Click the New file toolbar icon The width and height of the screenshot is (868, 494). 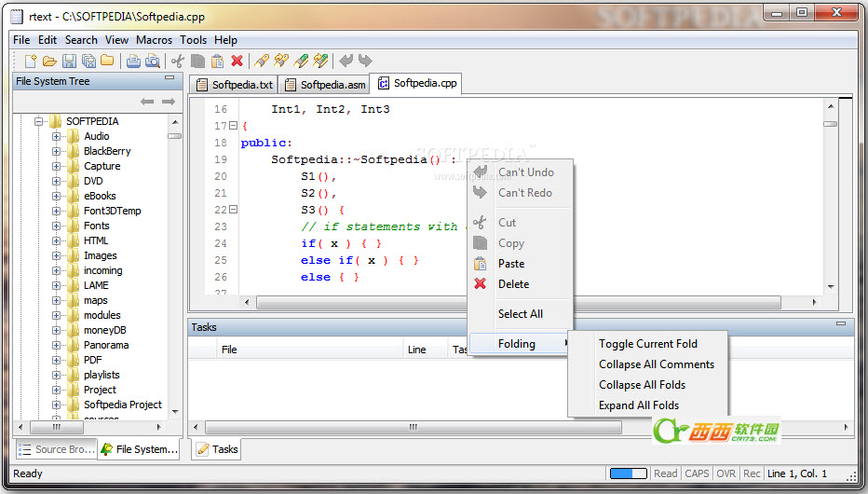(x=31, y=62)
